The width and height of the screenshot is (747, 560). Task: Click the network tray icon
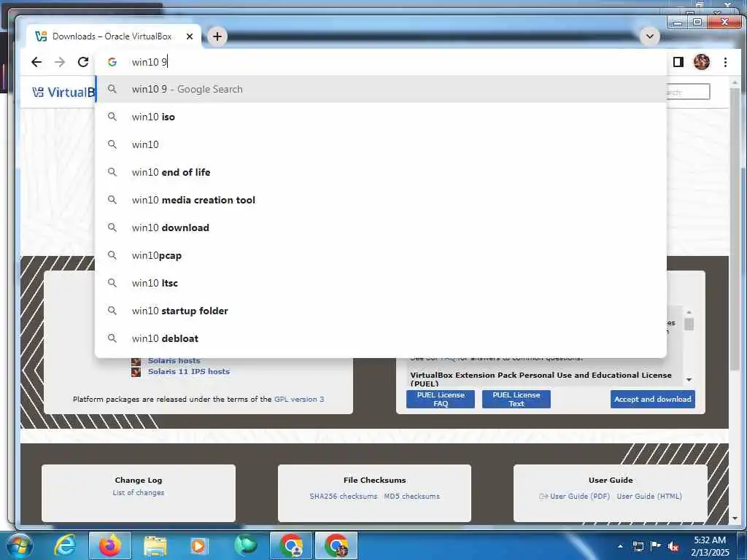click(638, 546)
